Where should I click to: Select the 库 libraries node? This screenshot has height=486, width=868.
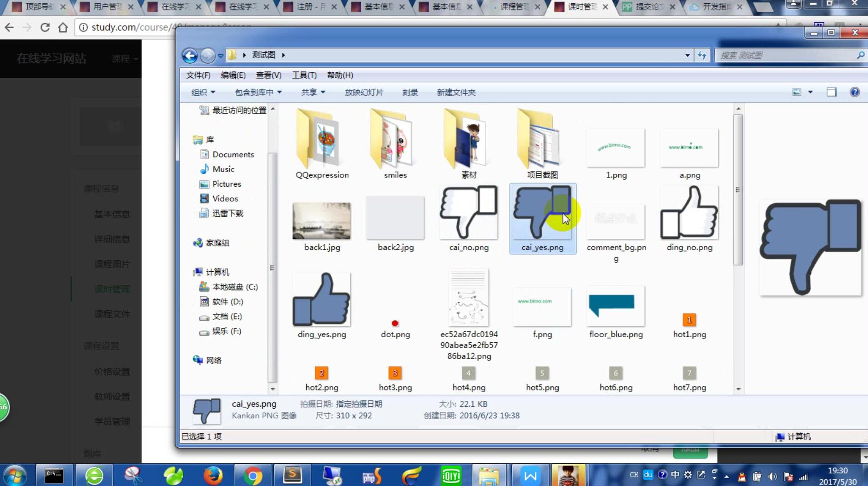(x=203, y=140)
